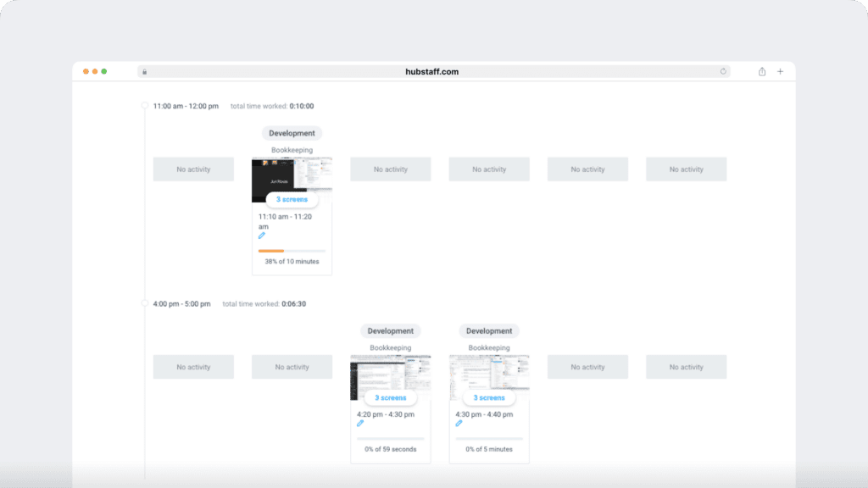
Task: Click the 4:20 pm - 4:30 pm time text
Action: coord(386,414)
